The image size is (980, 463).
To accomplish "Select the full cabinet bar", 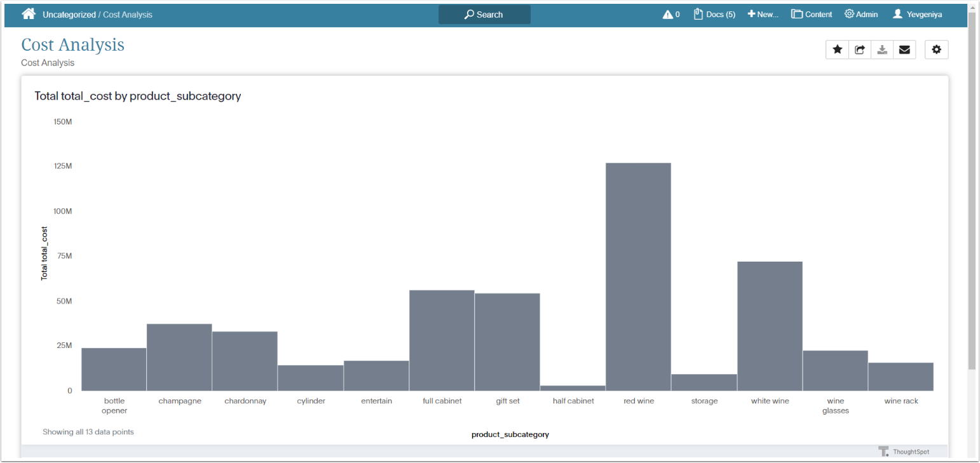I will click(x=442, y=340).
